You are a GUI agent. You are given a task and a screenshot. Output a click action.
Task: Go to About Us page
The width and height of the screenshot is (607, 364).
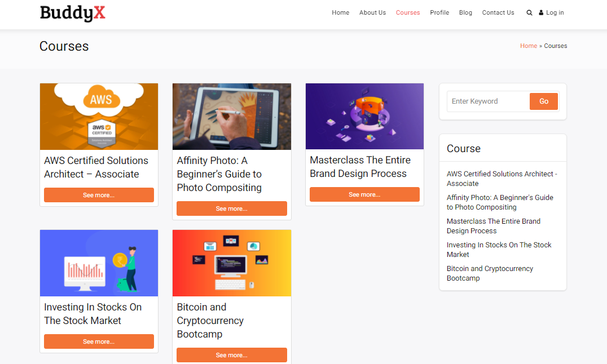click(372, 12)
